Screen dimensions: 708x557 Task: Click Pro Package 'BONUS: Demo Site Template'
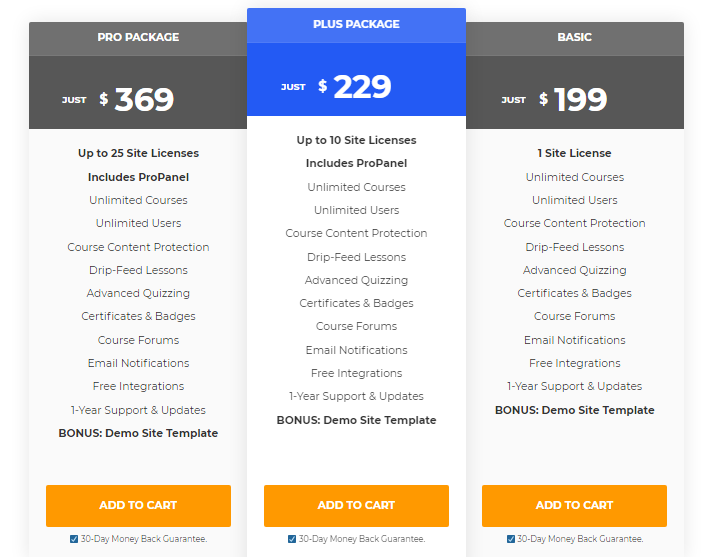click(x=138, y=434)
